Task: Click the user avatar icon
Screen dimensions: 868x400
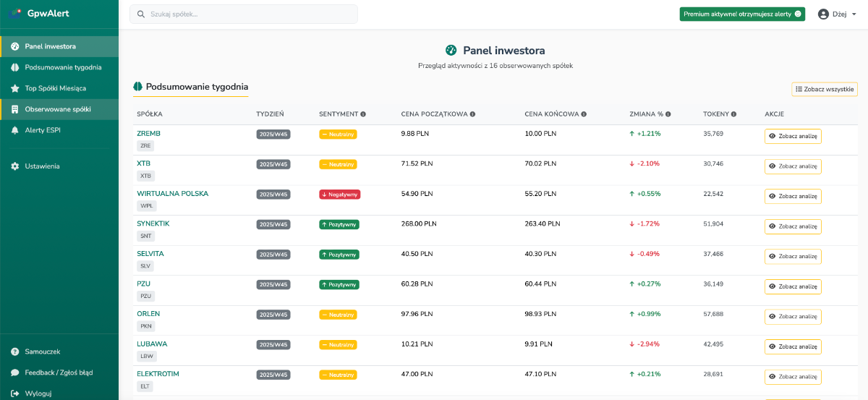Action: pos(822,14)
